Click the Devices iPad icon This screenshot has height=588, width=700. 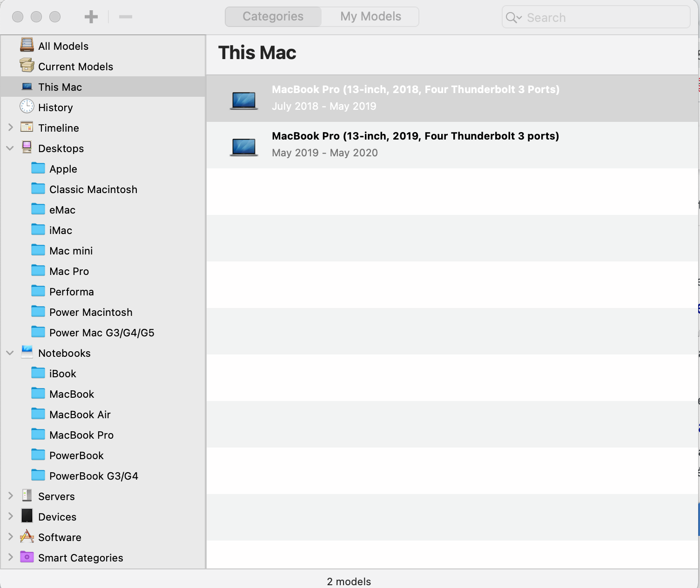coord(27,516)
